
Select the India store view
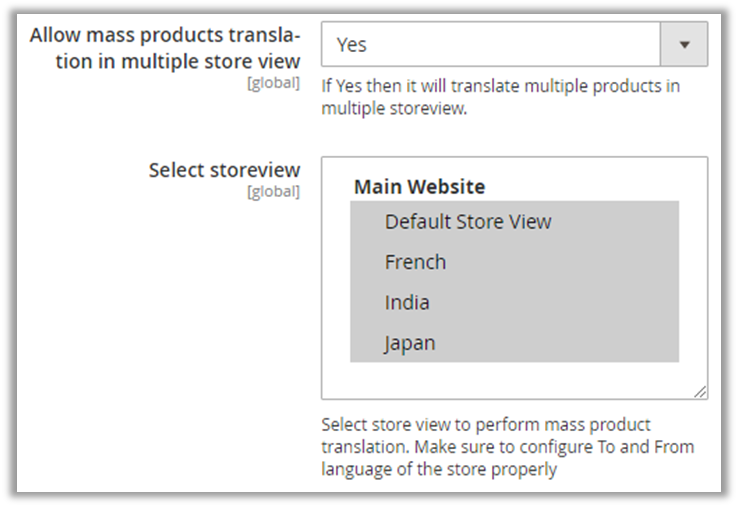pos(407,302)
